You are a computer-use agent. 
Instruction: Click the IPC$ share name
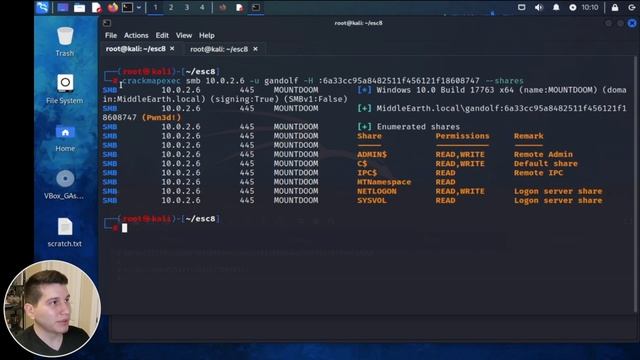[367, 173]
